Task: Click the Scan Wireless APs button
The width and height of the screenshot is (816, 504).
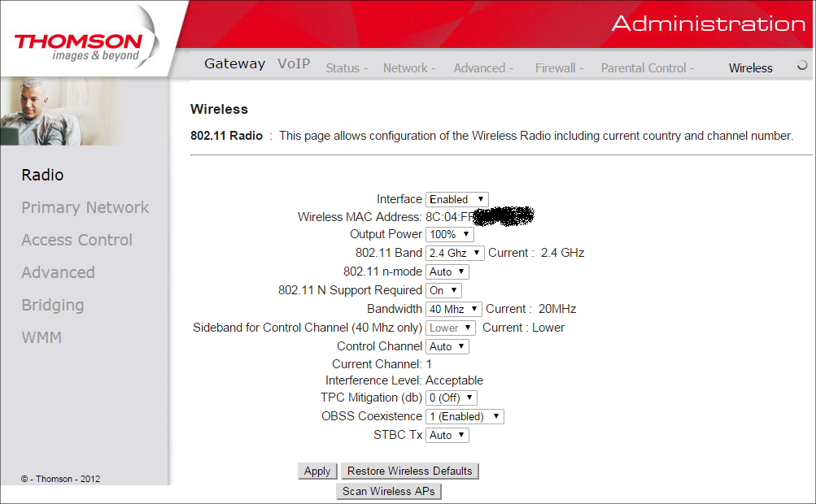Action: (x=389, y=491)
